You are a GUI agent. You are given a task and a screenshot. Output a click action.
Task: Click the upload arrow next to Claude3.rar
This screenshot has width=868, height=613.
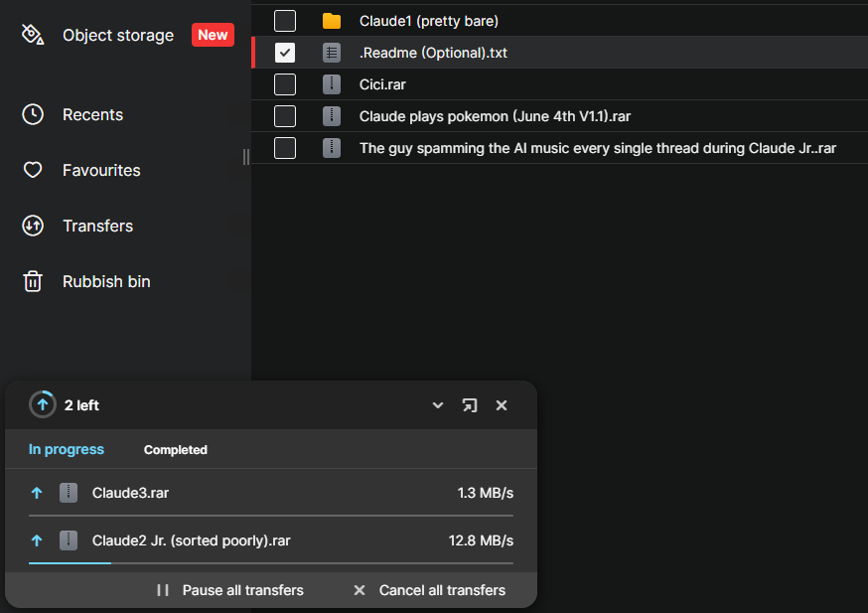(x=37, y=493)
